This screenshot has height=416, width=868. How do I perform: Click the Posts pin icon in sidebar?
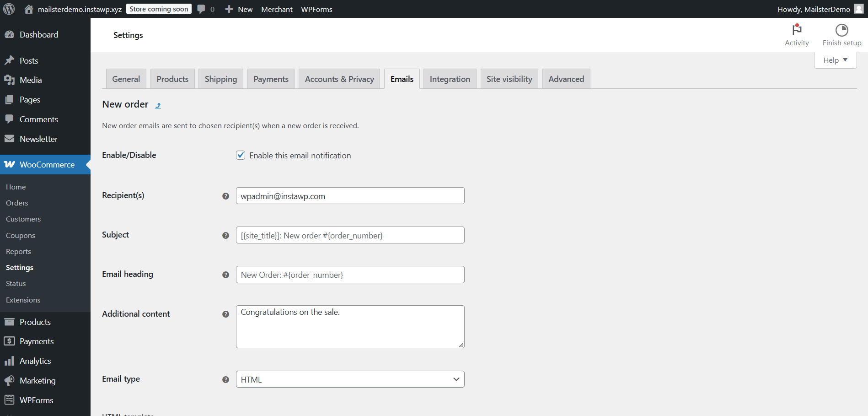[10, 60]
